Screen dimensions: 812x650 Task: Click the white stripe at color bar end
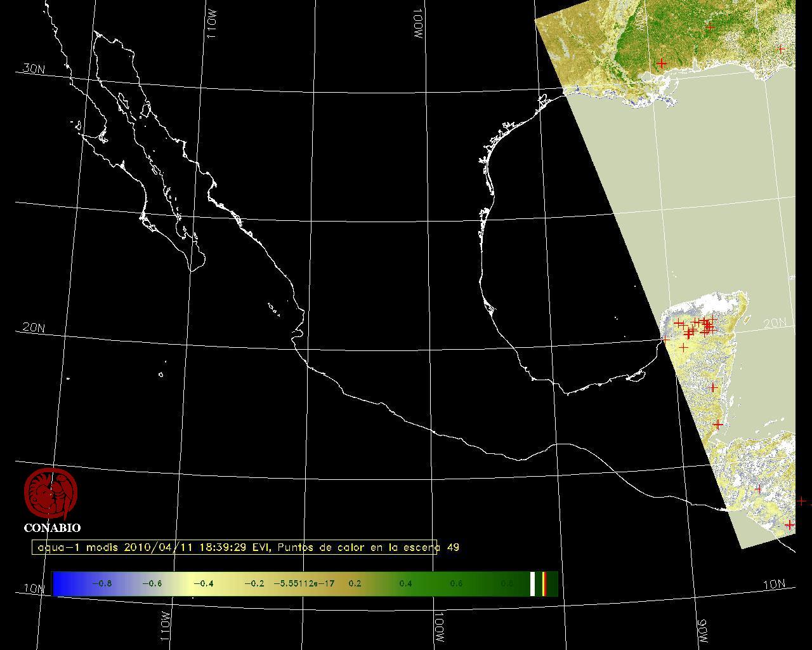533,583
